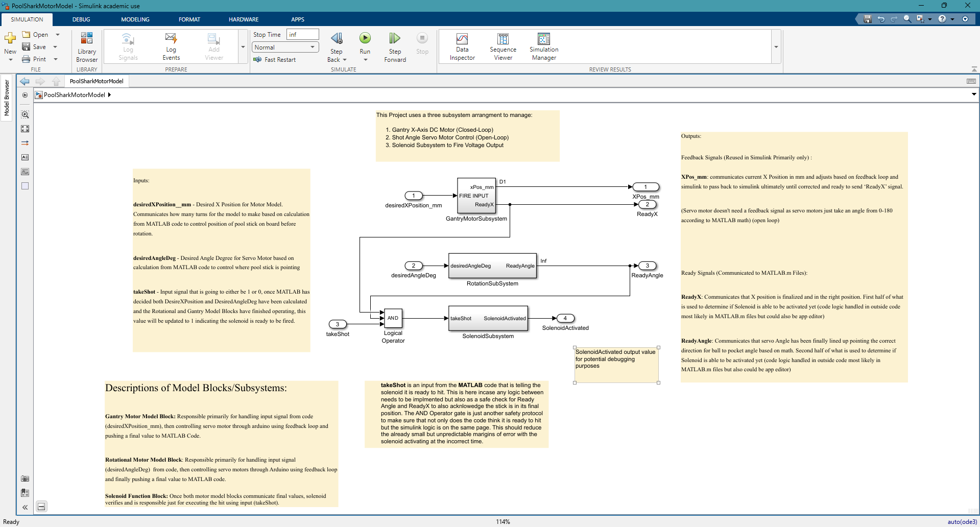The image size is (980, 527).
Task: Enable Log Events in the Prepare group
Action: pos(171,46)
